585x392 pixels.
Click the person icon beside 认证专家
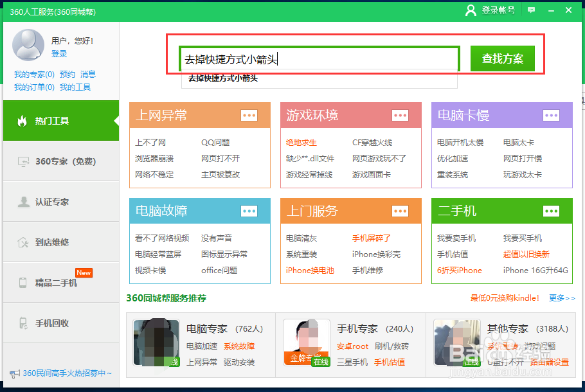[24, 202]
